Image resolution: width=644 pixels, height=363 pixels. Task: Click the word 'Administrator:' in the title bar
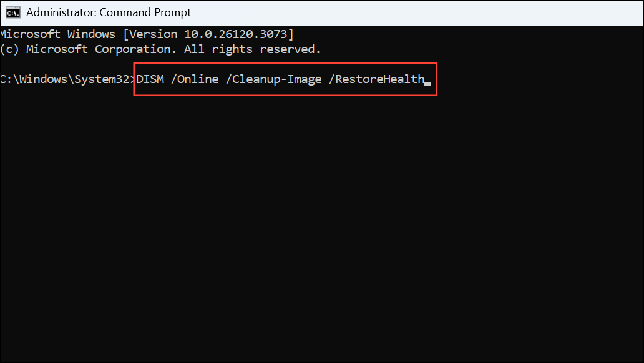[x=61, y=12]
